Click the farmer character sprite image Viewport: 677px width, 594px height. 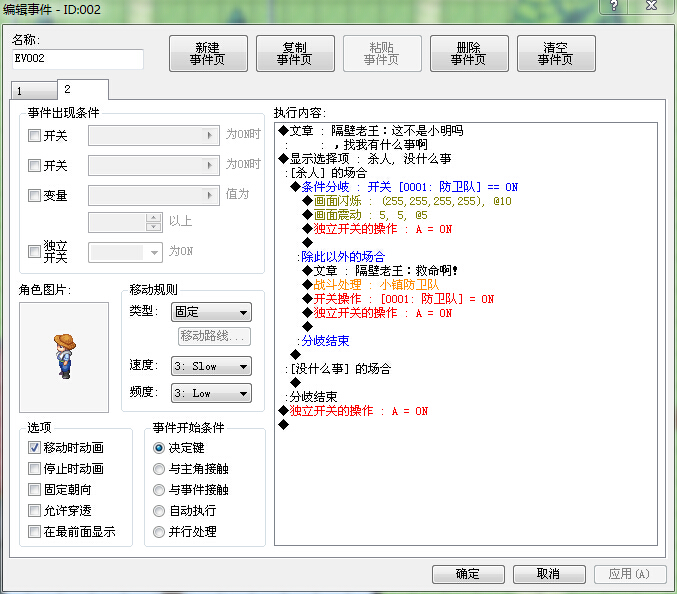pyautogui.click(x=64, y=357)
